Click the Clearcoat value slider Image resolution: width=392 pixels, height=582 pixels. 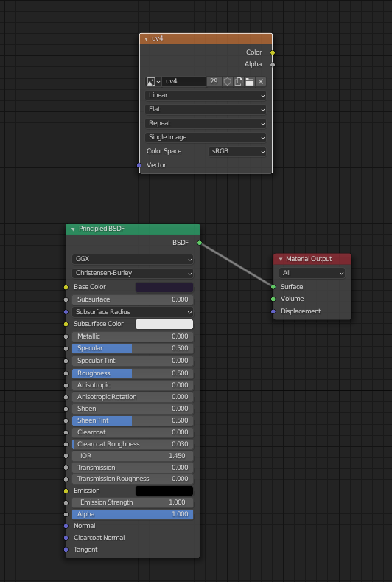click(133, 432)
